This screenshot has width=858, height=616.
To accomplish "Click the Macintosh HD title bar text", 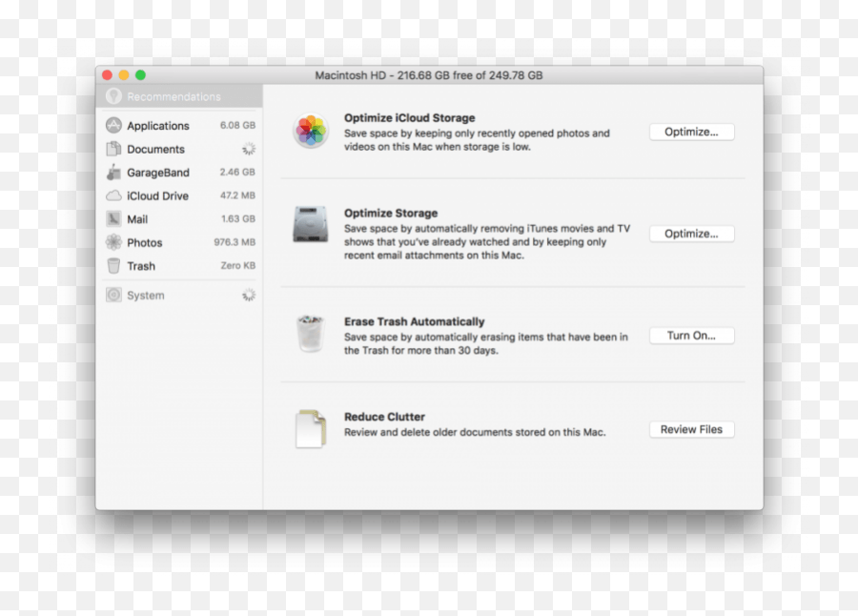I will [x=429, y=74].
